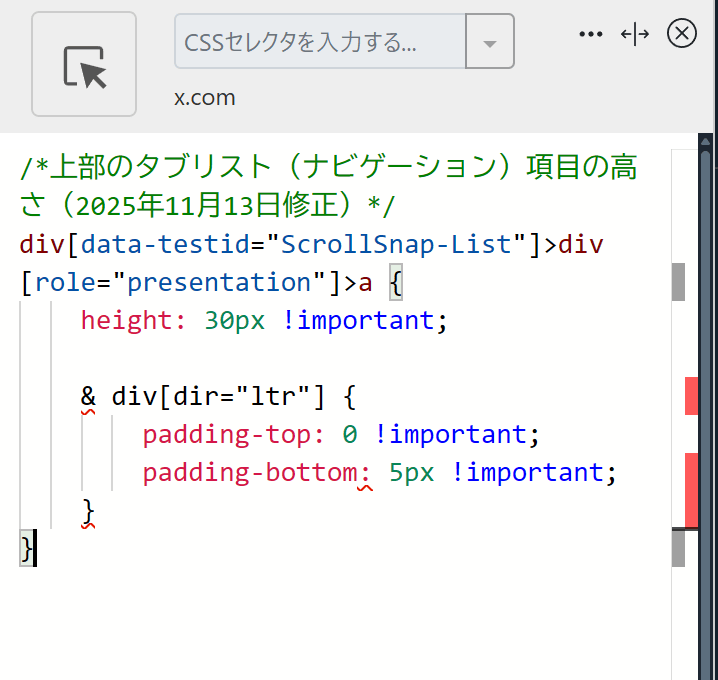Open the three-dots more options menu

click(x=591, y=34)
